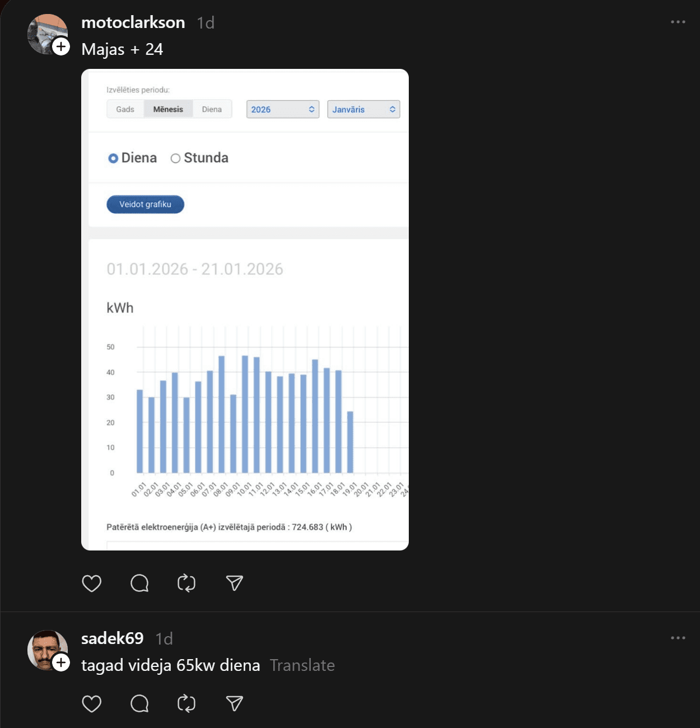Share sadek69's comment via paper plane icon
This screenshot has height=728, width=700.
235,703
